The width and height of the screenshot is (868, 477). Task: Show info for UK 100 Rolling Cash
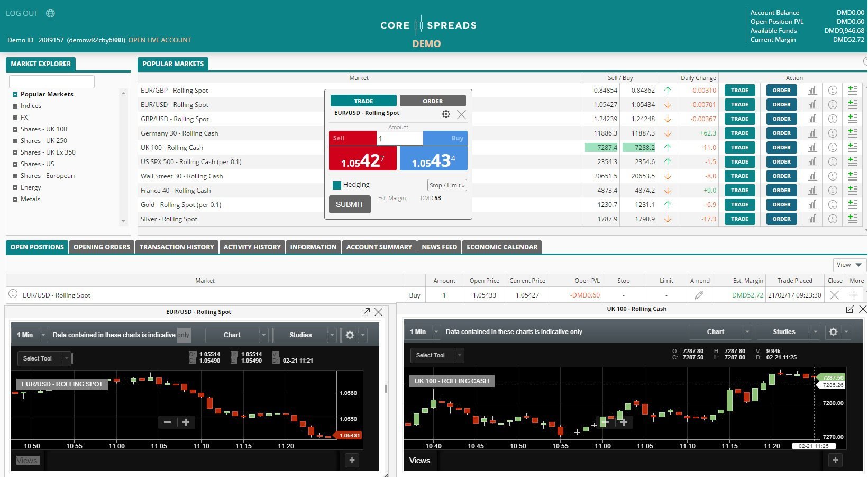tap(833, 148)
